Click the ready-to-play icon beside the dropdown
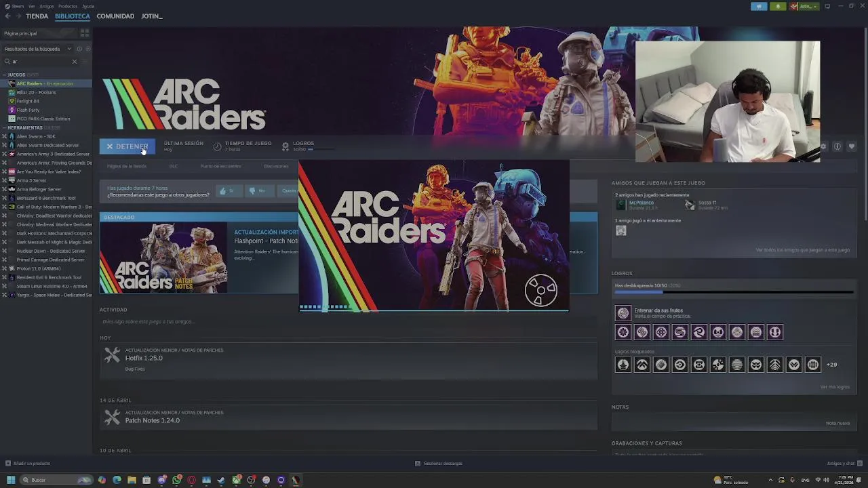 87,49
